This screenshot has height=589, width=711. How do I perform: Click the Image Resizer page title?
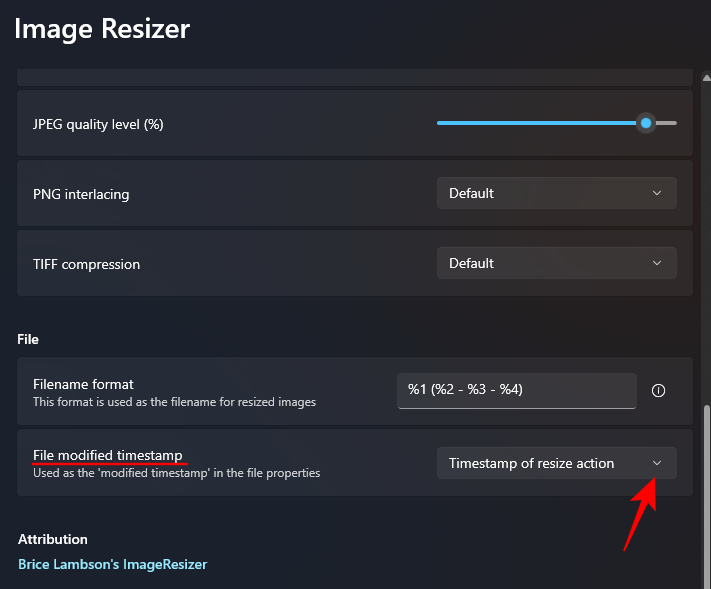pyautogui.click(x=102, y=28)
